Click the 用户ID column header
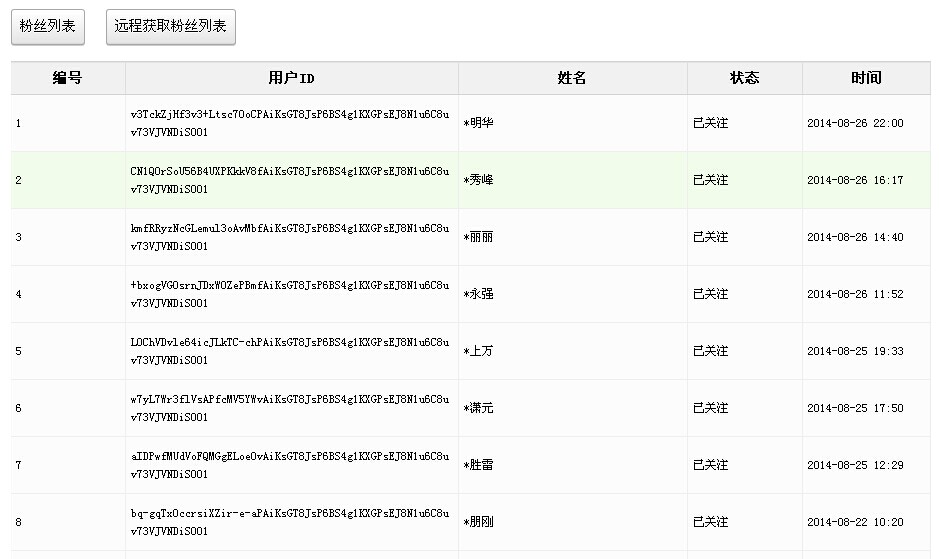 pyautogui.click(x=291, y=78)
